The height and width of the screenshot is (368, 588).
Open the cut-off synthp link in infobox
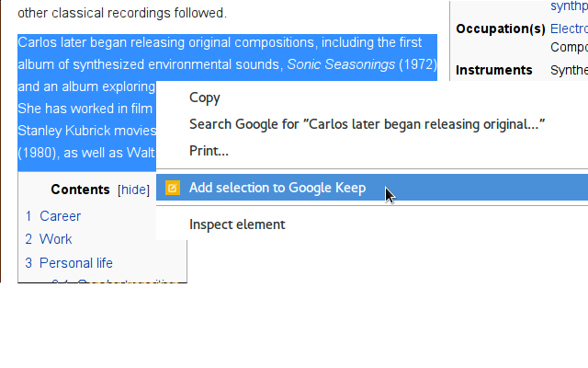(569, 6)
